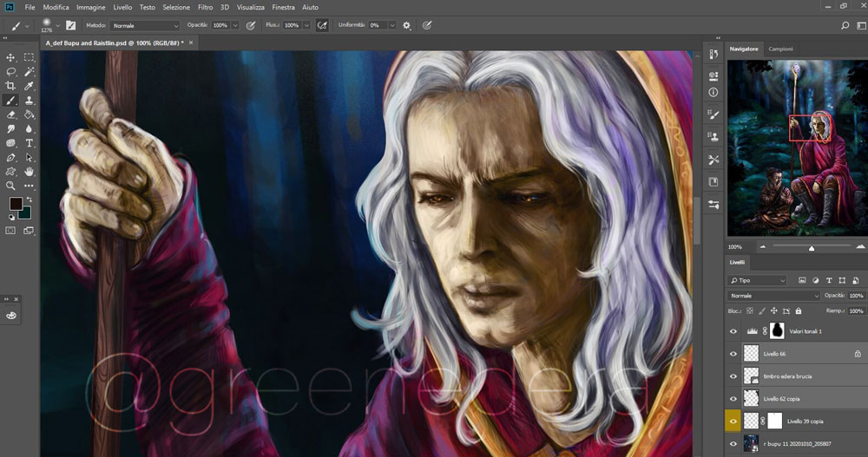Hide the r bupu 11 layer
Screen dimensions: 868x457
[x=733, y=444]
